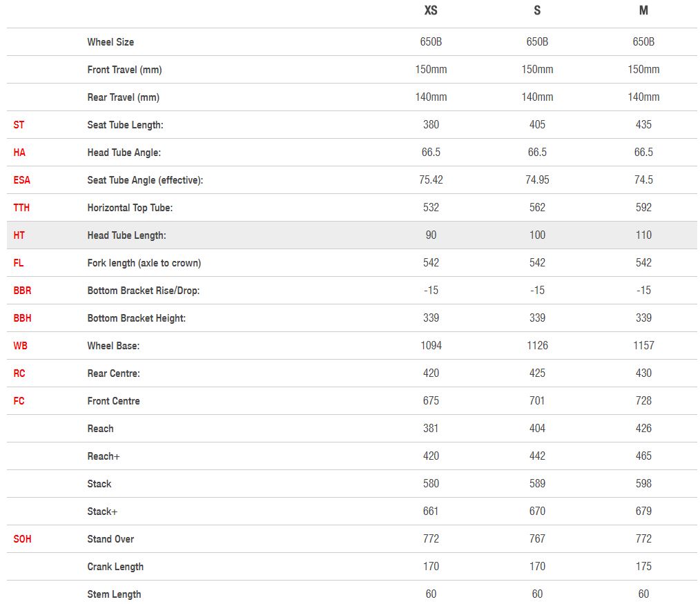Image resolution: width=700 pixels, height=604 pixels.
Task: Select the XS size column header
Action: pyautogui.click(x=431, y=10)
